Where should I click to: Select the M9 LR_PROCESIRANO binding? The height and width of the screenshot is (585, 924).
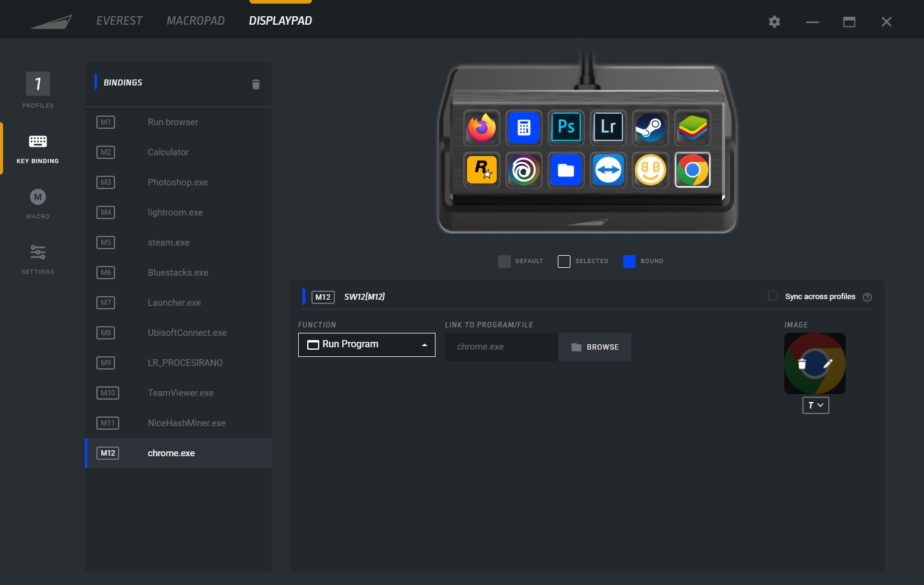pyautogui.click(x=178, y=363)
